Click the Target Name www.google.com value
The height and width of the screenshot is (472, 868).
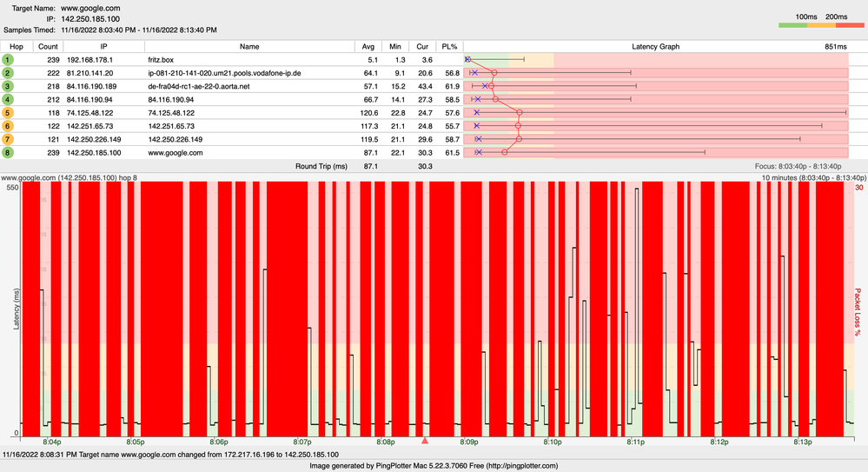pos(90,9)
